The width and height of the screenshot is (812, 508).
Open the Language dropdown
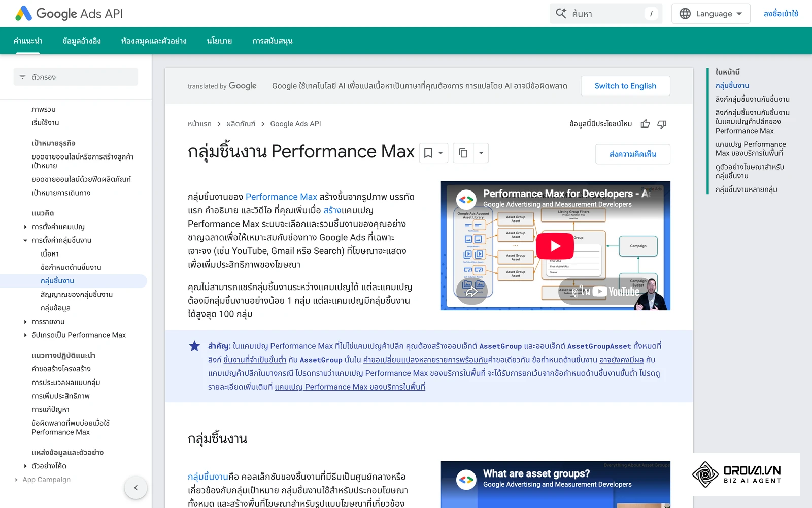pos(710,14)
